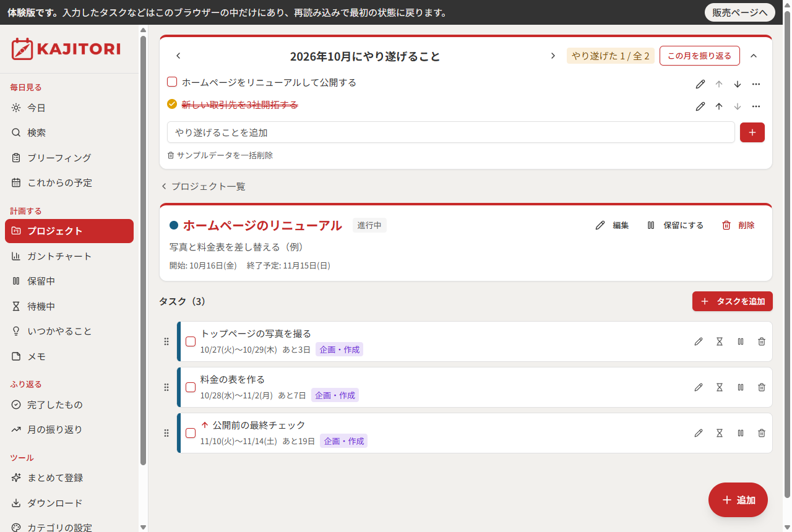Open more options for 新しい取引先 goal
Viewport: 792px width, 532px height.
pyautogui.click(x=756, y=106)
